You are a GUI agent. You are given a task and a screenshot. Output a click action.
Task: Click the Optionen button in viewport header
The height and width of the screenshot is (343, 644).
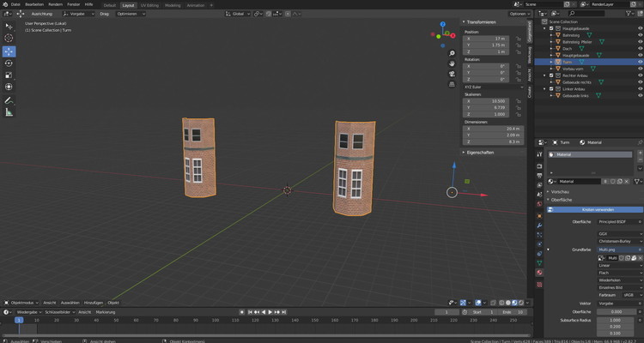[x=518, y=14]
